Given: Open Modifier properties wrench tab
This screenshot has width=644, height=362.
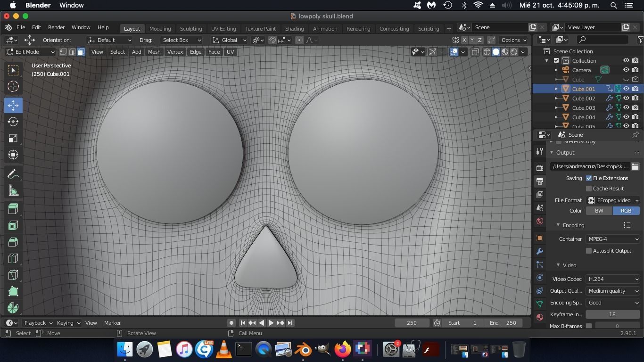Looking at the screenshot, I should (540, 251).
